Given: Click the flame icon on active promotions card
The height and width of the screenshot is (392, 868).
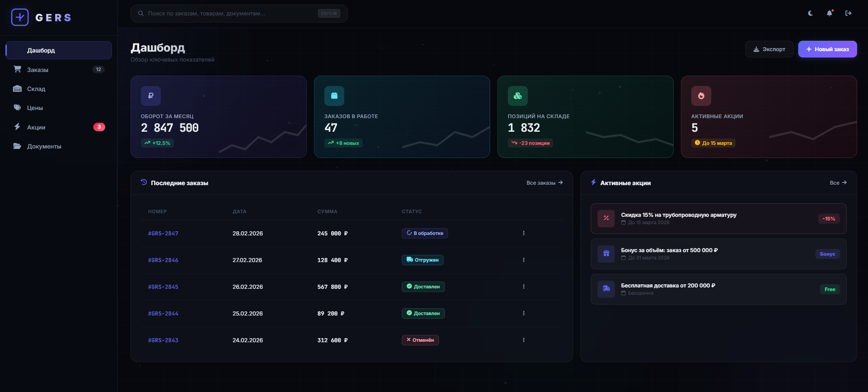Looking at the screenshot, I should point(701,96).
